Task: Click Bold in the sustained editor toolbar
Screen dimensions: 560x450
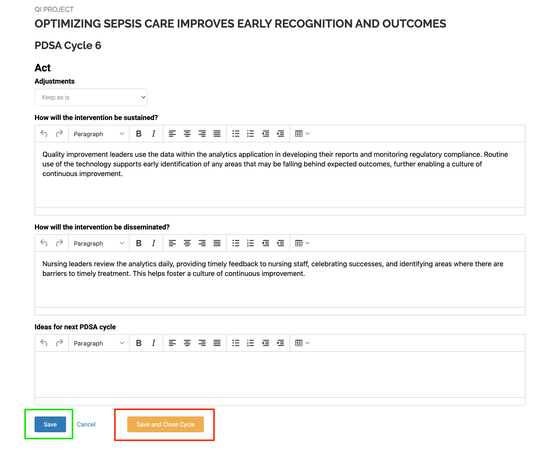Action: (139, 134)
